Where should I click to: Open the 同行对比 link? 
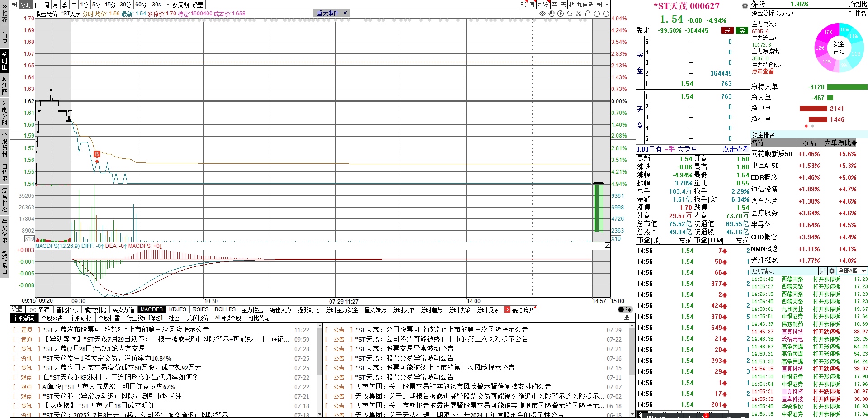(856, 4)
